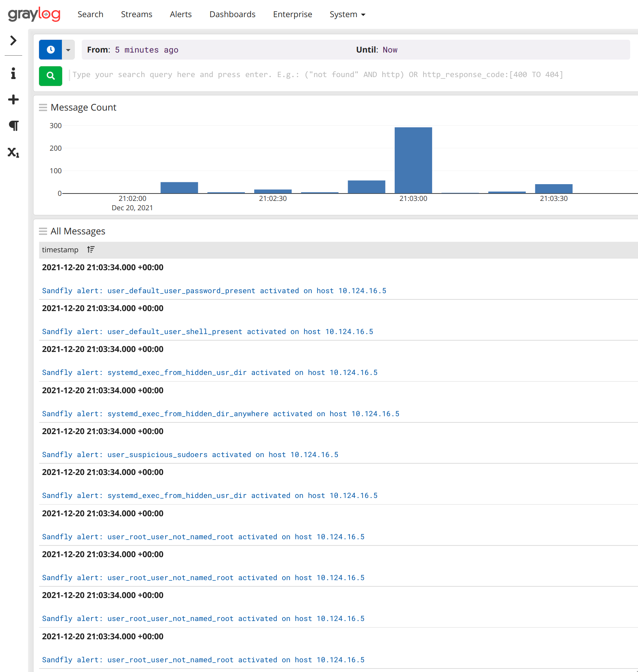Click the plus create icon in sidebar
The height and width of the screenshot is (672, 638).
[13, 99]
